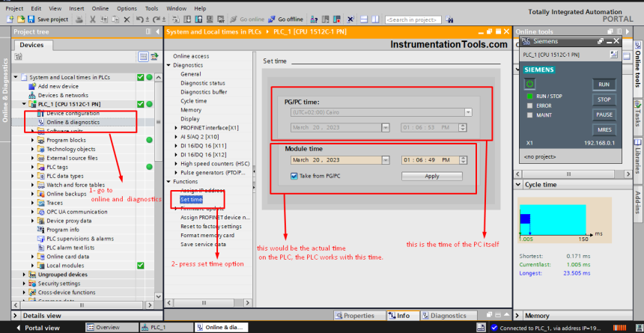Click the PLCSIM PAUSE button
The width and height of the screenshot is (644, 333).
coord(604,114)
